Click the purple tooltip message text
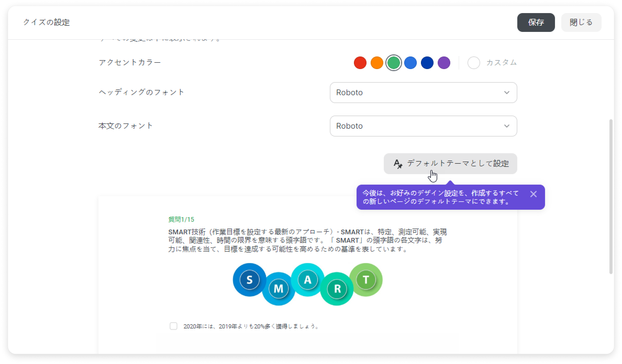Screen dimensions: 622x364 (441, 197)
